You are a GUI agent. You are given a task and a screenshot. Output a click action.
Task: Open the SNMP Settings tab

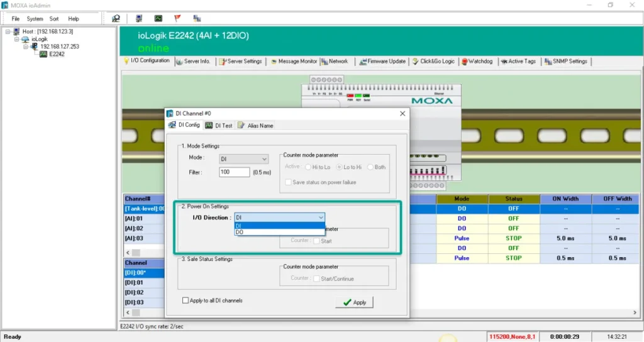point(566,61)
